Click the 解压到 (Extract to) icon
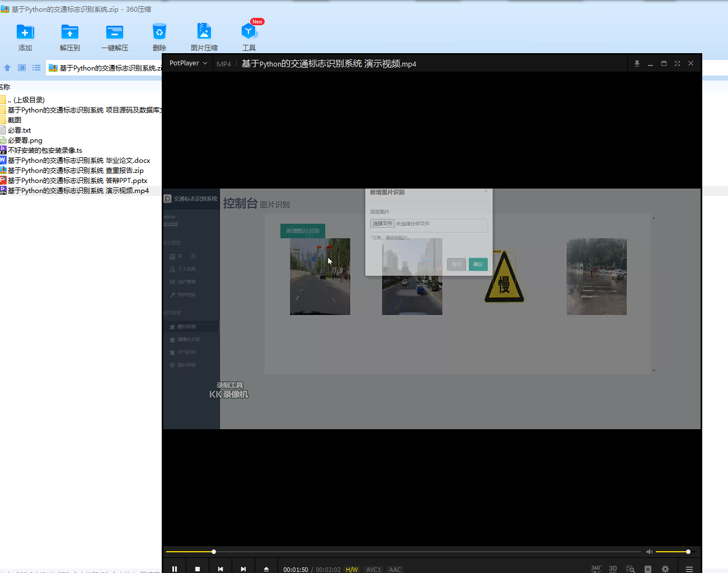The width and height of the screenshot is (728, 573). pyautogui.click(x=70, y=32)
